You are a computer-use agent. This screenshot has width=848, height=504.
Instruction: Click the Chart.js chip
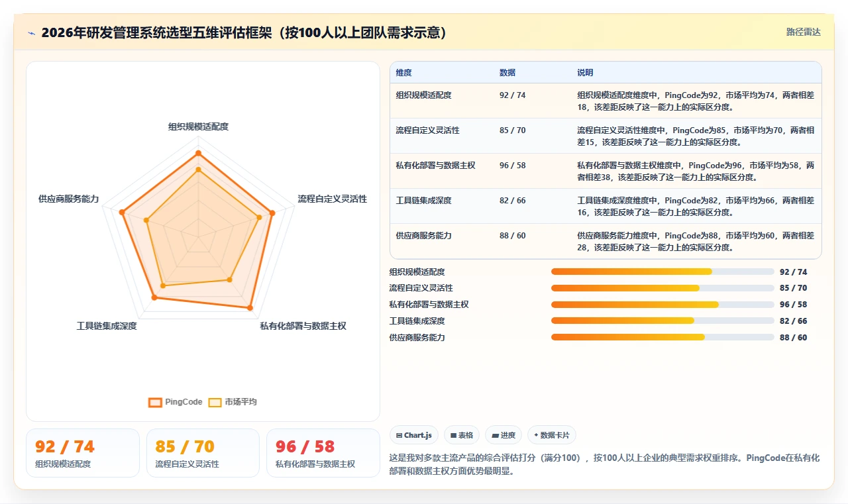click(413, 435)
